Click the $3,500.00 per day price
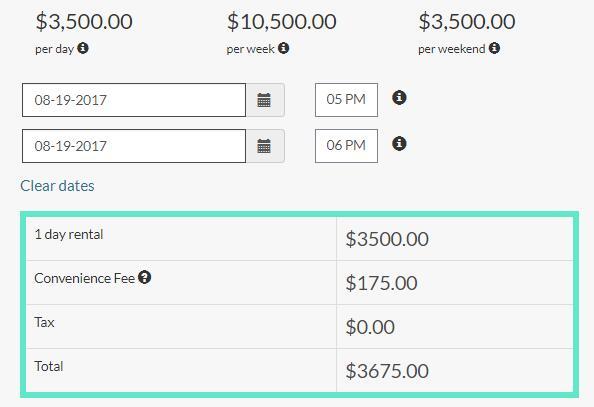The image size is (594, 407). pos(84,22)
